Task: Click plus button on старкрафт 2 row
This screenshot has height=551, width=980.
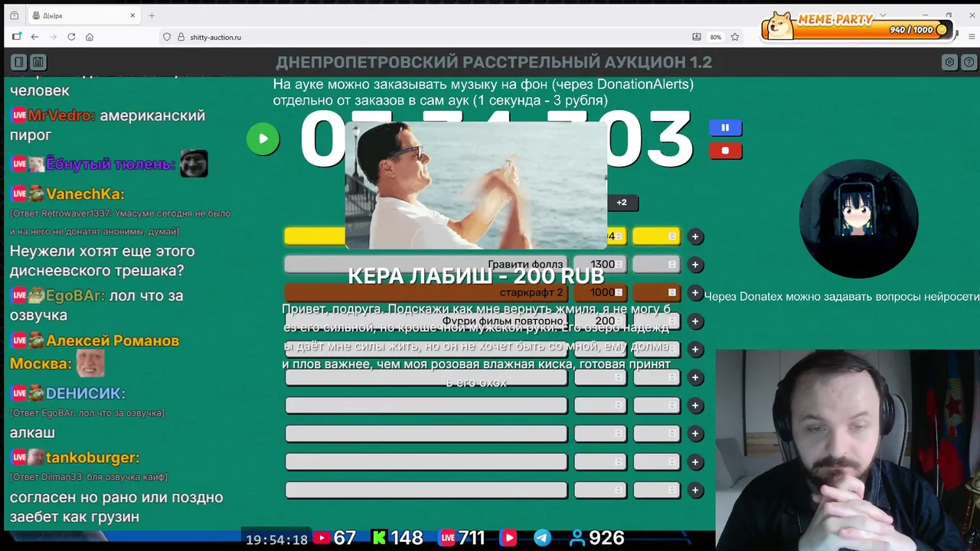Action: click(x=695, y=293)
